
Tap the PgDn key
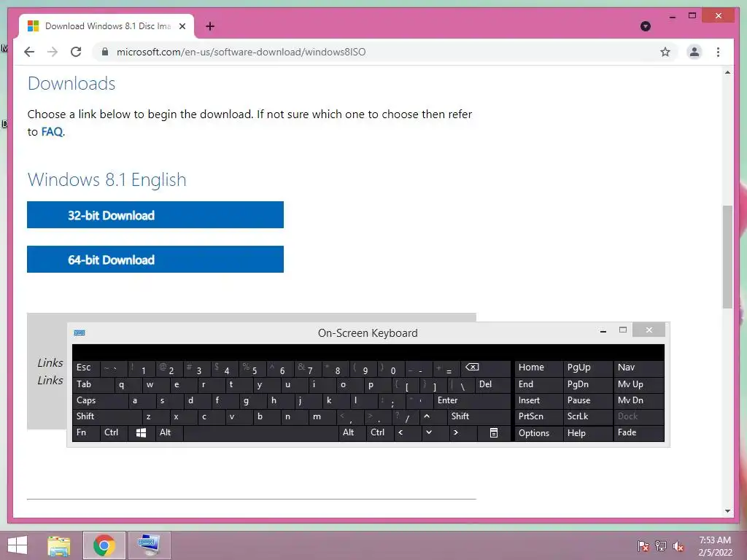[587, 385]
